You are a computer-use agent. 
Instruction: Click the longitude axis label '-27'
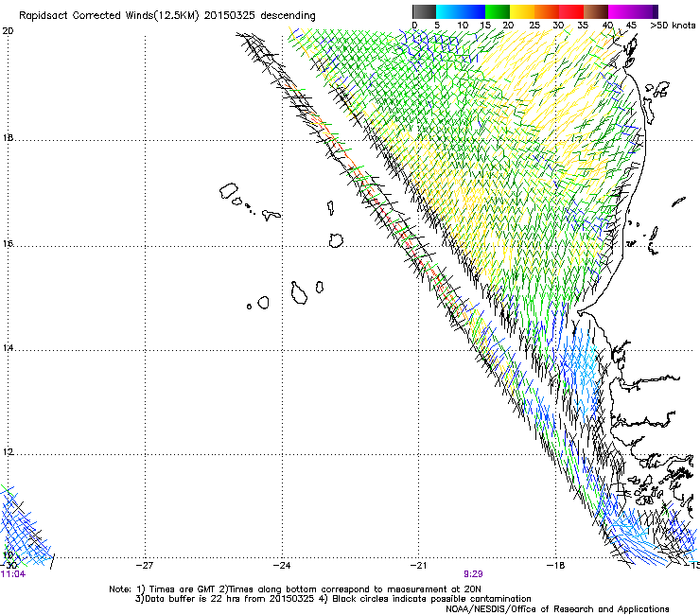point(145,566)
